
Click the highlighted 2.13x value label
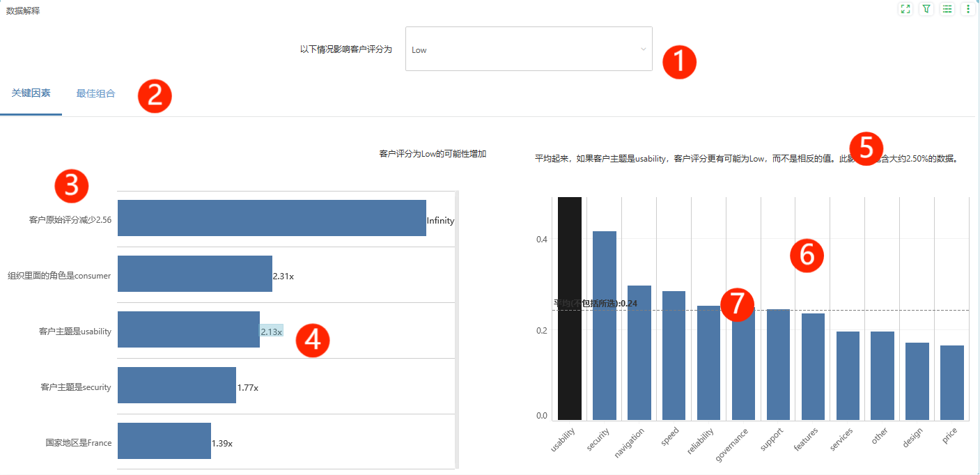click(272, 332)
